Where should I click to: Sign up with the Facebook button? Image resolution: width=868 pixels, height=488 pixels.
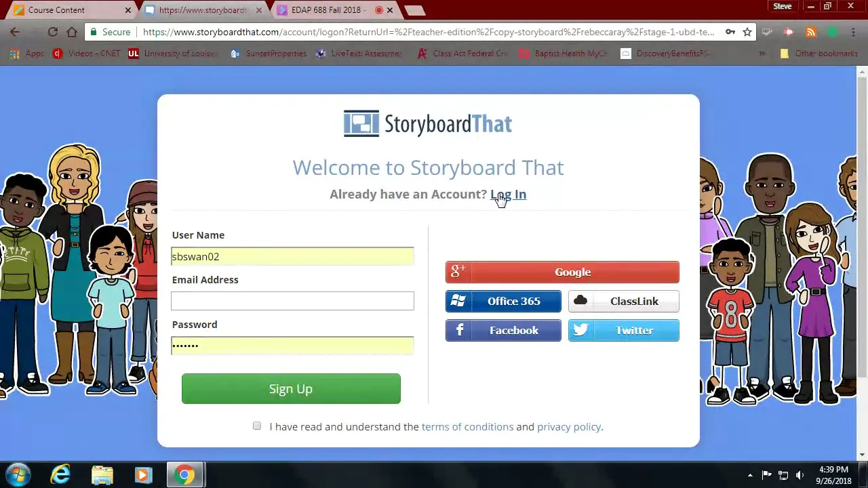click(503, 330)
